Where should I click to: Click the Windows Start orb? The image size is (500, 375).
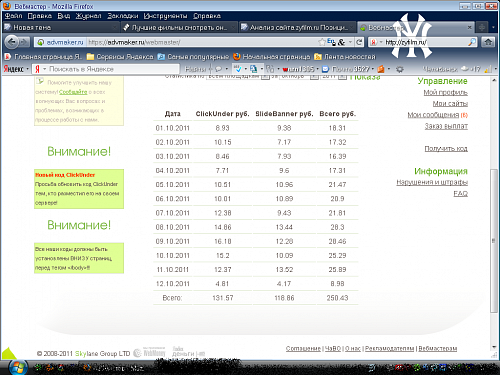(18, 367)
